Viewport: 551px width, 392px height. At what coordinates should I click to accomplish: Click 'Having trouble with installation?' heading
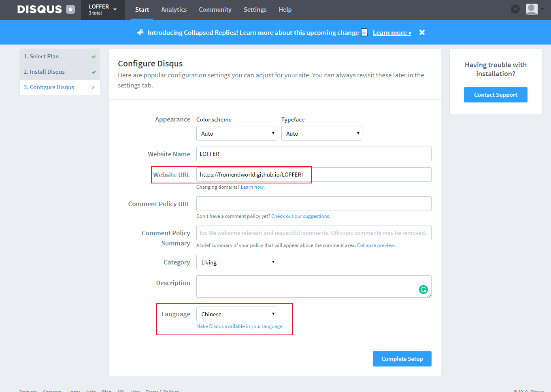(496, 69)
